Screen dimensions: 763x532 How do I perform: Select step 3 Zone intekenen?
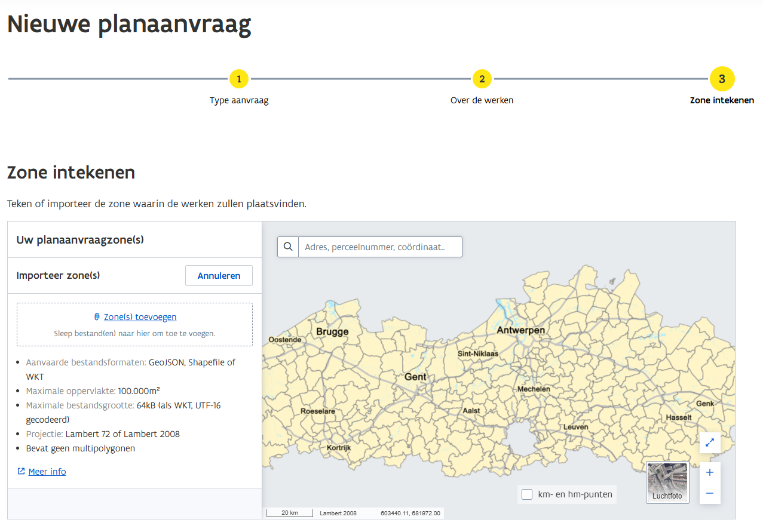[x=722, y=79]
